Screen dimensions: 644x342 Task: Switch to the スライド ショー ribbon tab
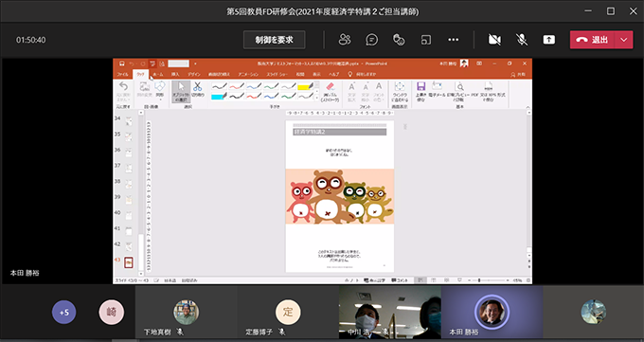pos(277,75)
